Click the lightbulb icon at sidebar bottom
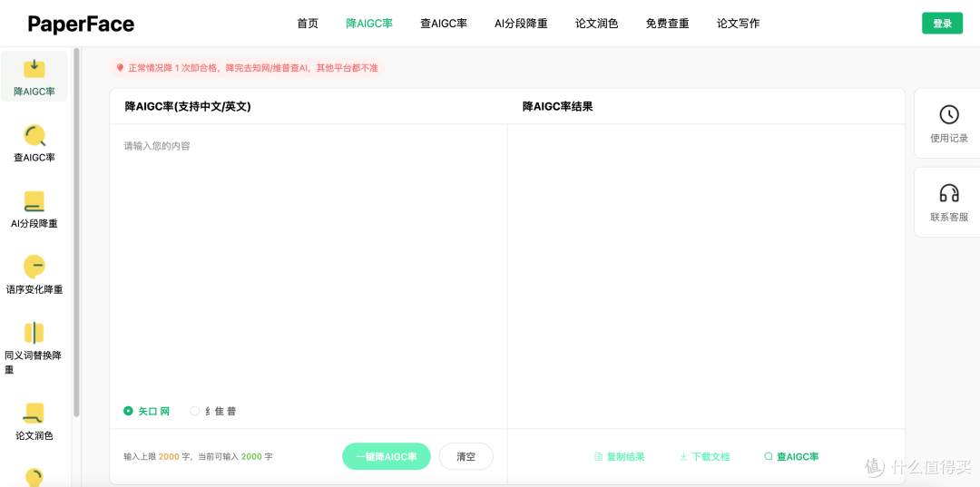Image resolution: width=980 pixels, height=487 pixels. (x=34, y=477)
